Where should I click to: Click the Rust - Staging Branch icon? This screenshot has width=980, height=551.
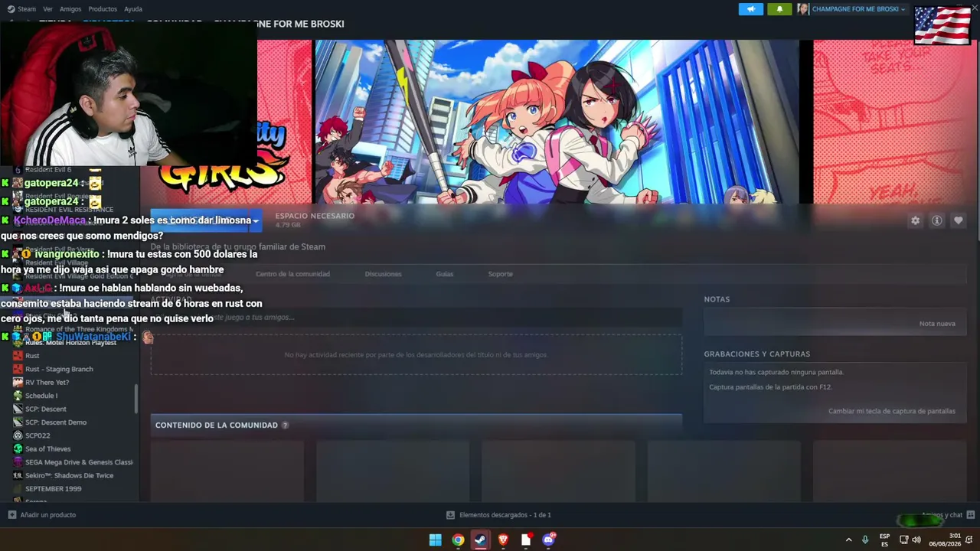click(x=18, y=369)
